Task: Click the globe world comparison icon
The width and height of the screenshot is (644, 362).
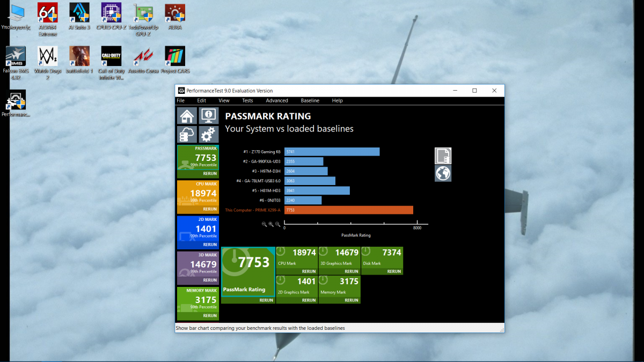Action: click(443, 173)
